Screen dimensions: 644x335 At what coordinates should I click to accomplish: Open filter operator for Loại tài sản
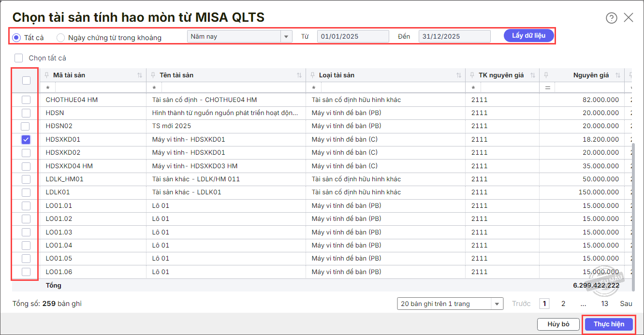(314, 88)
